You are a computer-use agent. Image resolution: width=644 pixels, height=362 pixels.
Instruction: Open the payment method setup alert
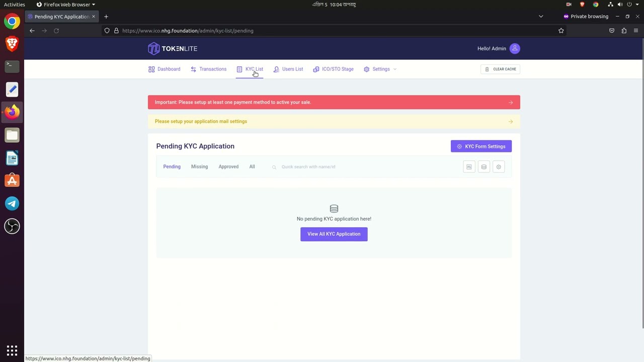pyautogui.click(x=334, y=102)
